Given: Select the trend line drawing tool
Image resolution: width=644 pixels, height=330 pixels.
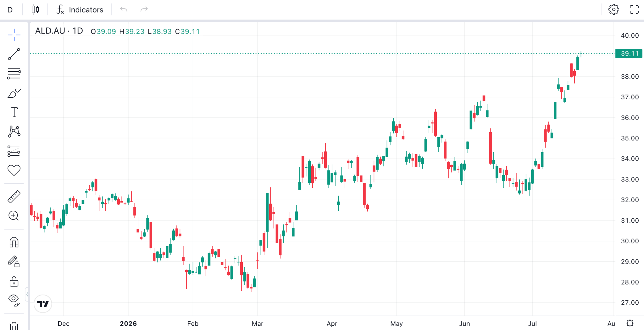Looking at the screenshot, I should coord(14,54).
